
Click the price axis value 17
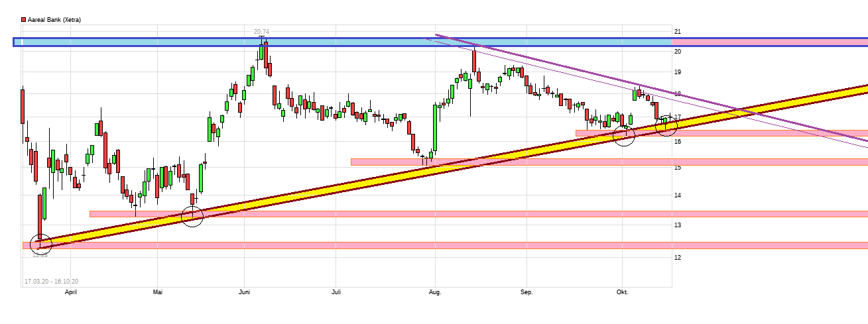tap(678, 117)
